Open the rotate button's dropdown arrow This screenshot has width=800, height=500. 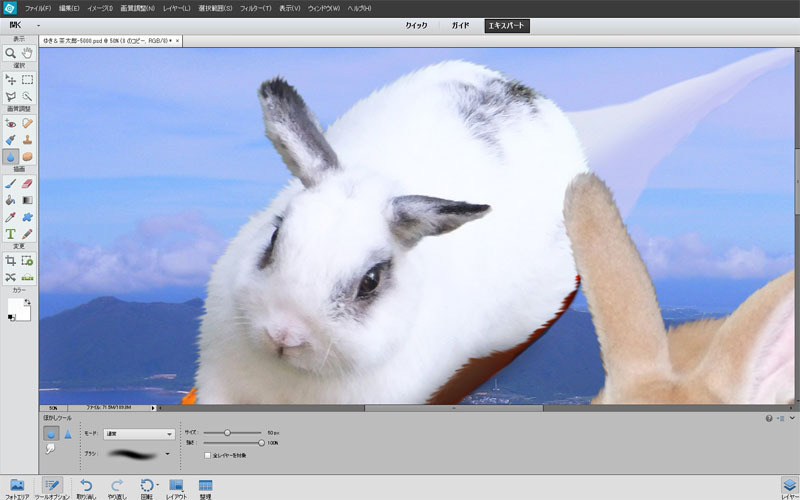[x=158, y=484]
